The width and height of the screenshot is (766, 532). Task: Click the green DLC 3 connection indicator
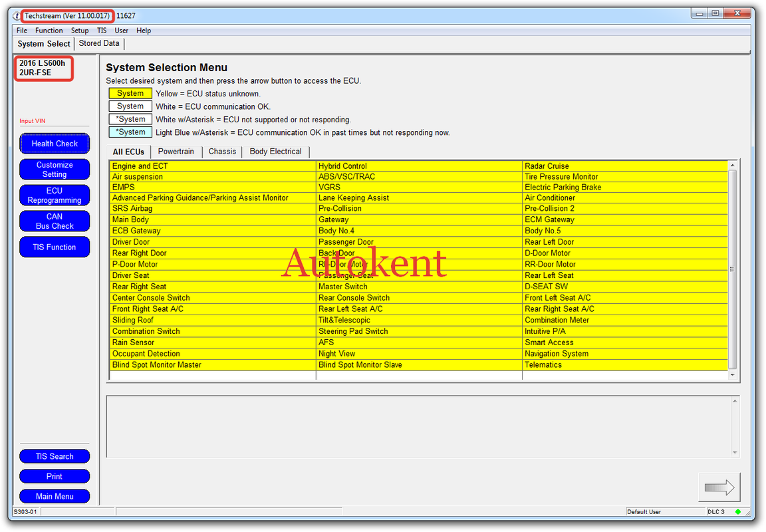pos(737,512)
